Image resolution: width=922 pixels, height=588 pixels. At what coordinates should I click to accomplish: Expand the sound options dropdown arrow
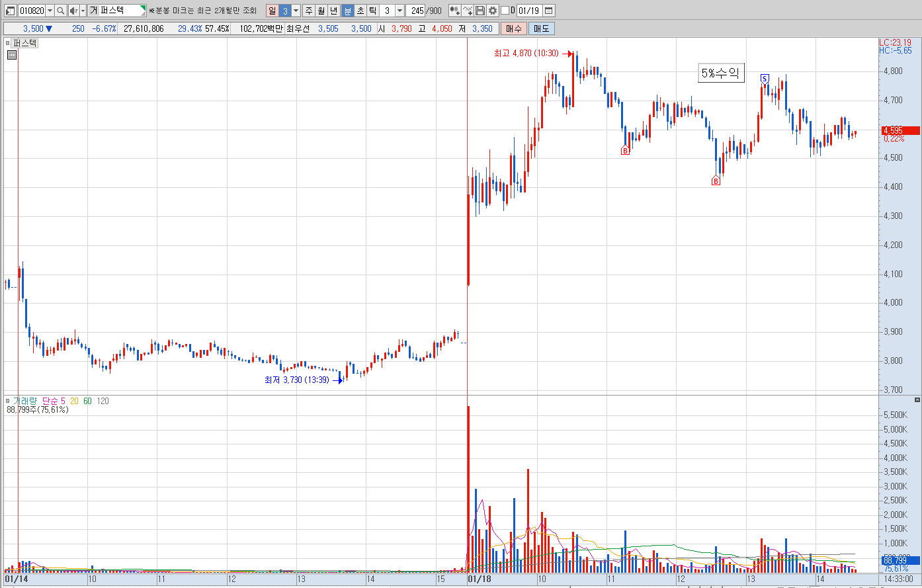coord(83,11)
